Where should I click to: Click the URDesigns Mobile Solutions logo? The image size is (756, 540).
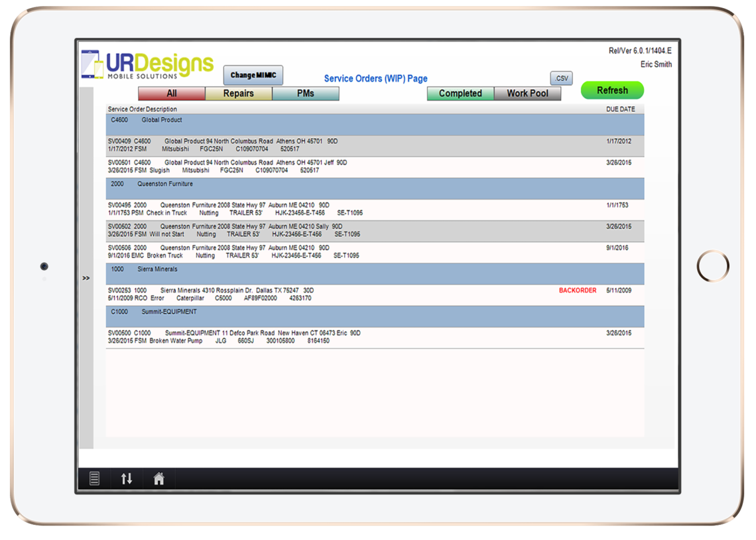(x=147, y=67)
